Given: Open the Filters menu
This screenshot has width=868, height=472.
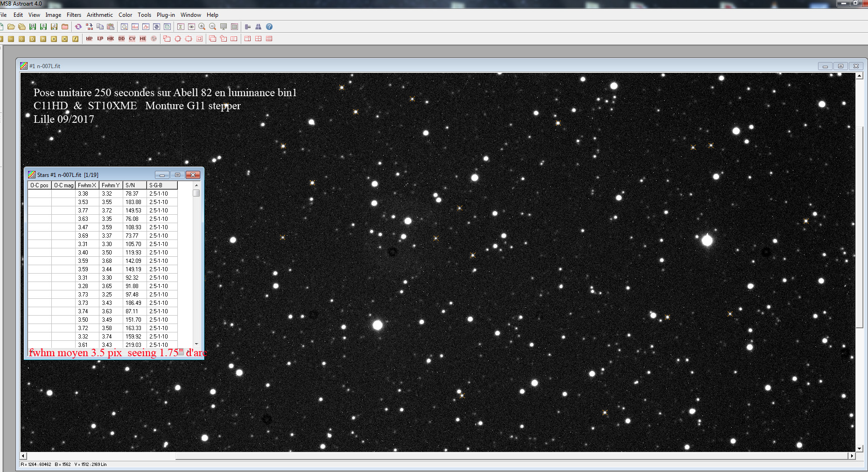Looking at the screenshot, I should click(74, 15).
